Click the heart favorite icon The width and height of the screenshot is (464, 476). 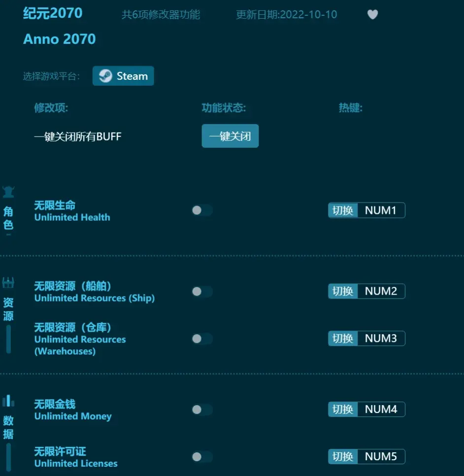click(x=373, y=15)
